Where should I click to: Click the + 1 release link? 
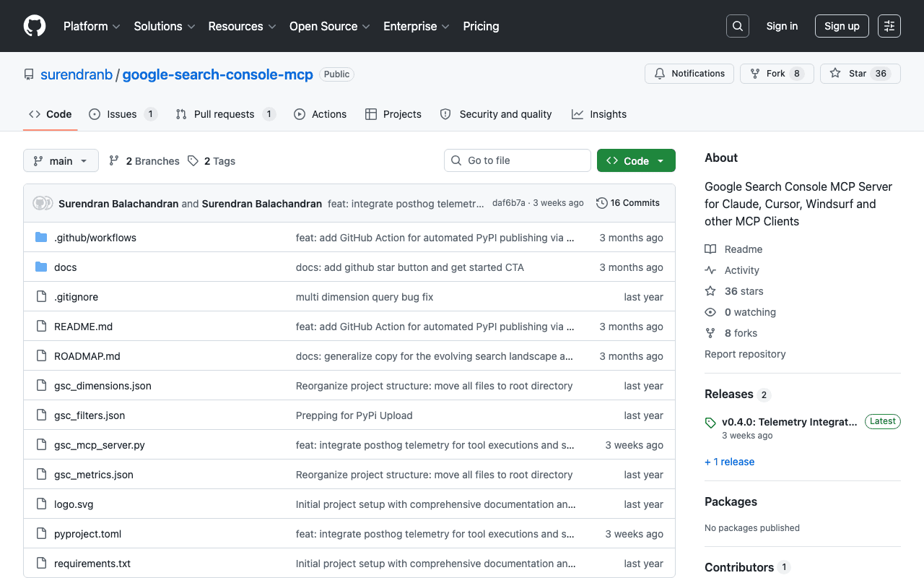click(729, 462)
